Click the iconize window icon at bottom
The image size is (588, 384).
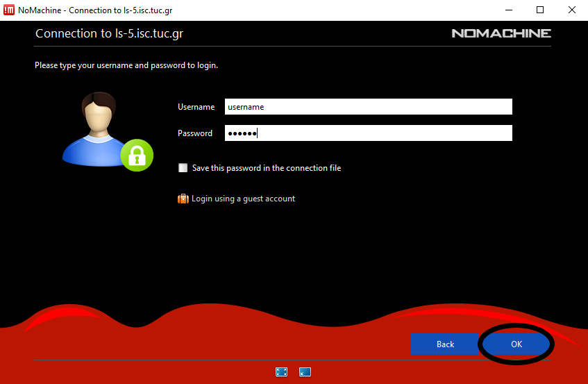point(305,372)
